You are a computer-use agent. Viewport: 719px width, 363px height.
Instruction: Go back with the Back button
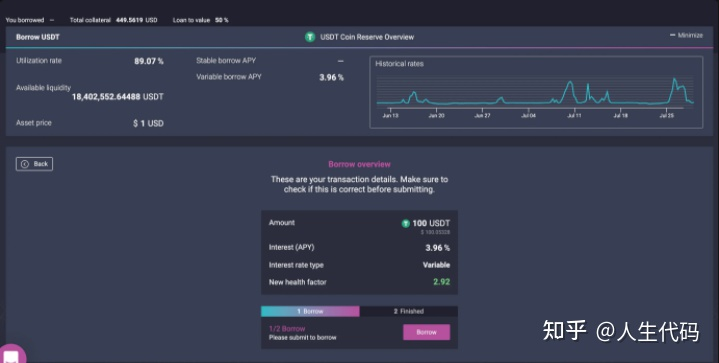click(34, 164)
